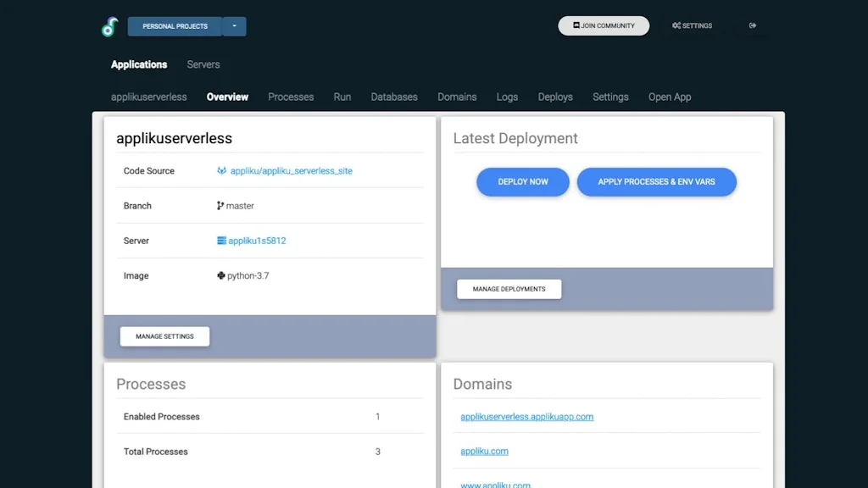Click the Deploy Now button
This screenshot has width=868, height=488.
[x=522, y=181]
